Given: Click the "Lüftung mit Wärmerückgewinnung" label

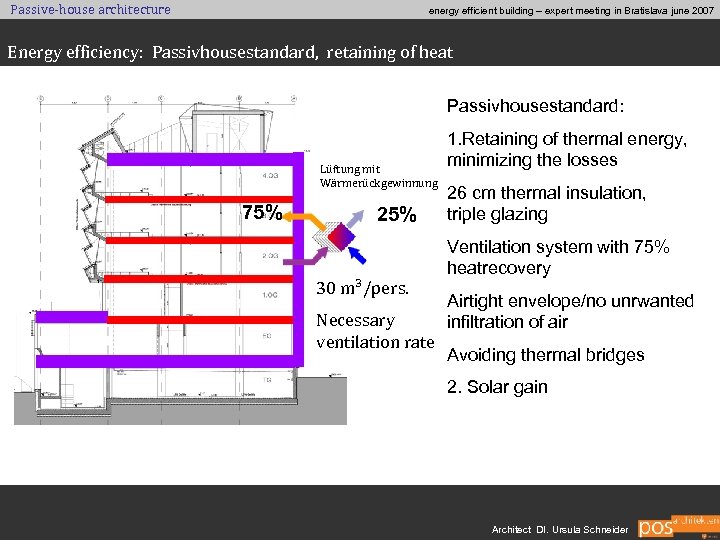Looking at the screenshot, I should pyautogui.click(x=379, y=176).
